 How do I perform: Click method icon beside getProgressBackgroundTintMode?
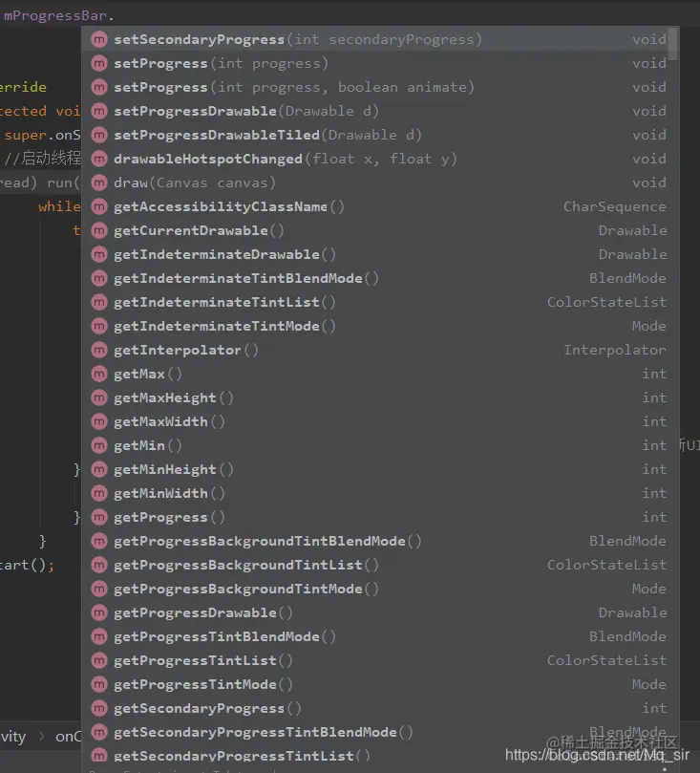[x=99, y=589]
